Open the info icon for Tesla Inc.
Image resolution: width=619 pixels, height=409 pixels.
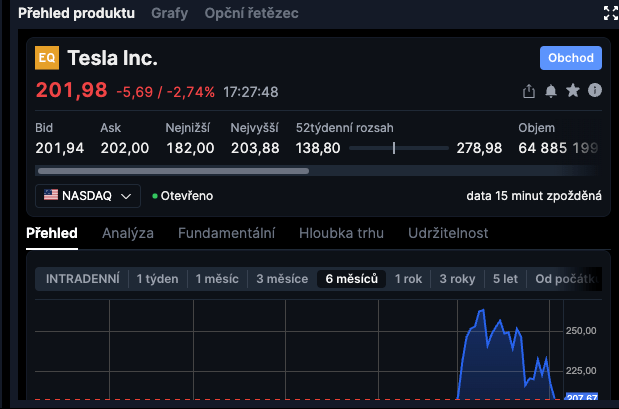(595, 91)
